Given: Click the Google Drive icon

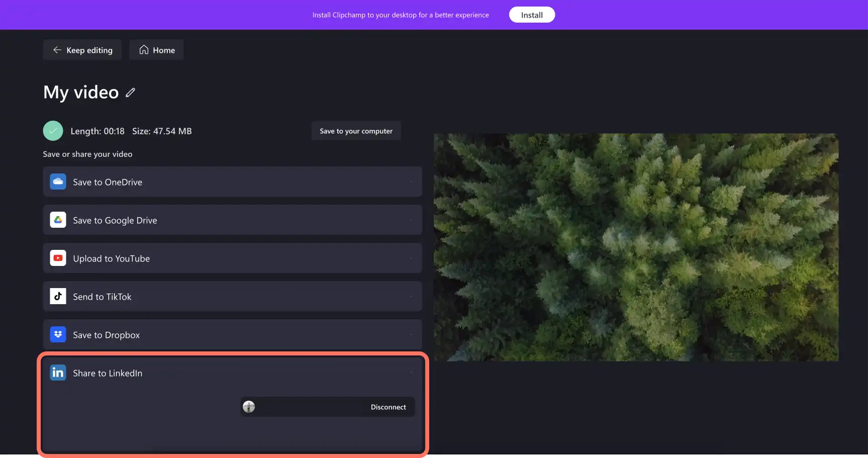Looking at the screenshot, I should point(58,220).
